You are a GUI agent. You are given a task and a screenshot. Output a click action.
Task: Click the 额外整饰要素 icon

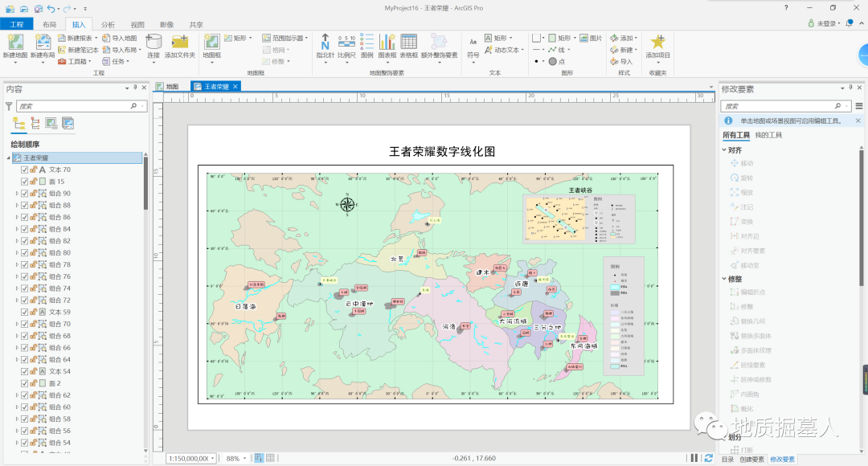click(439, 42)
